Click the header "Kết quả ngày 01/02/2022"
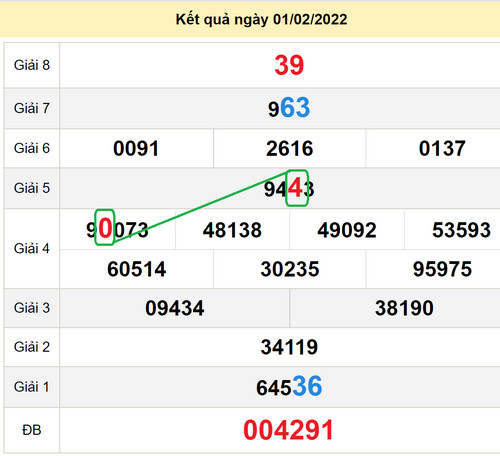Viewport: 500px width, 456px height. (261, 19)
